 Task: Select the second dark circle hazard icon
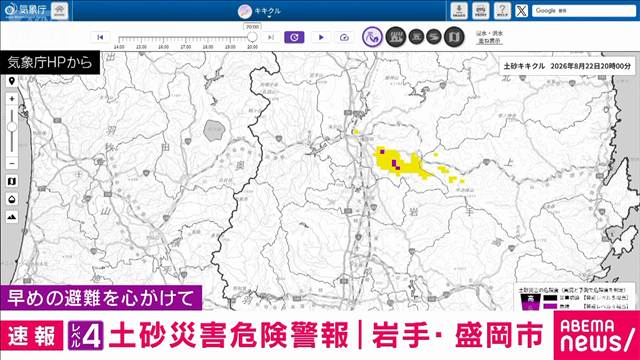tap(395, 37)
